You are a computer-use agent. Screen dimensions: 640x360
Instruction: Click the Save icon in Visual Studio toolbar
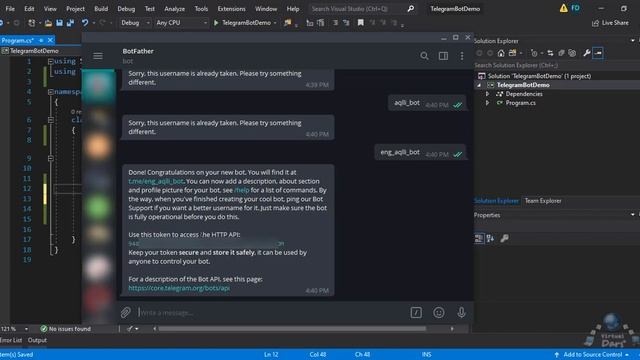(60, 23)
